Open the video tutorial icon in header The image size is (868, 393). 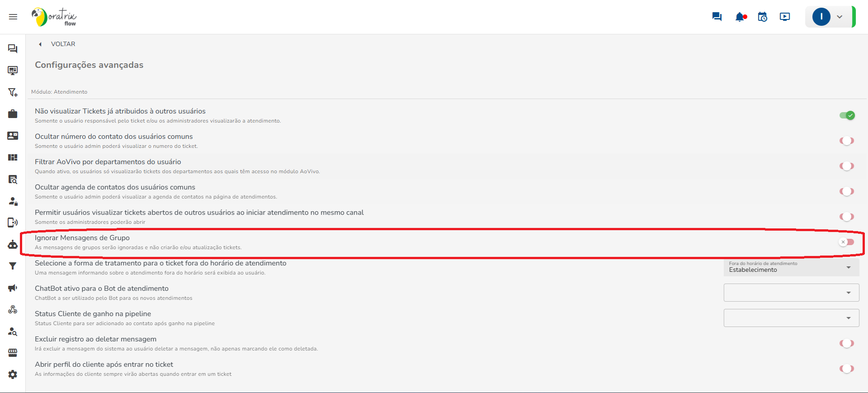785,17
